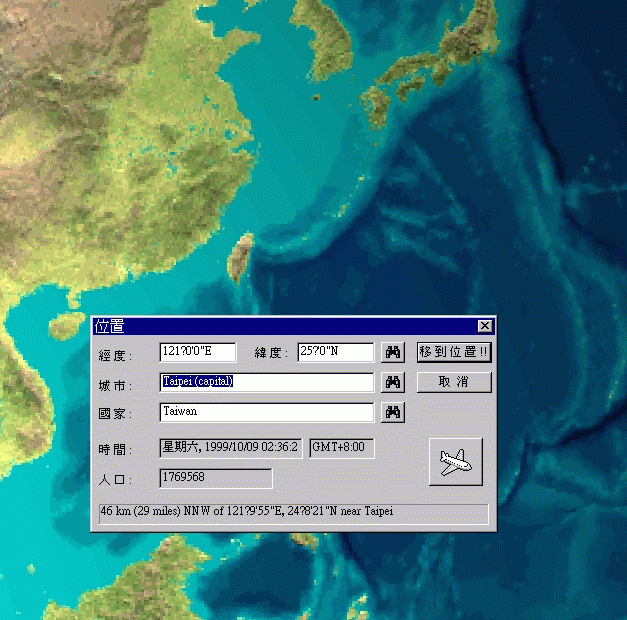Click the GMT+8:00 time zone box
The image size is (627, 620).
(341, 447)
